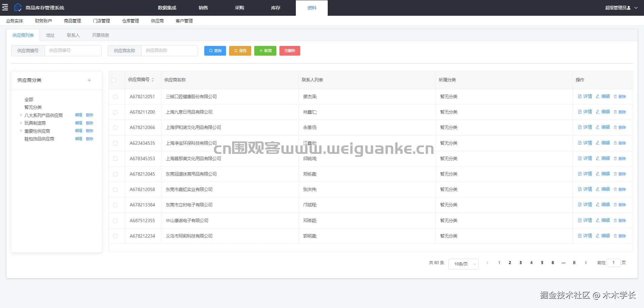Click 删除 for 义乌市珂莉科技有限公司
The height and width of the screenshot is (308, 644).
pos(620,236)
